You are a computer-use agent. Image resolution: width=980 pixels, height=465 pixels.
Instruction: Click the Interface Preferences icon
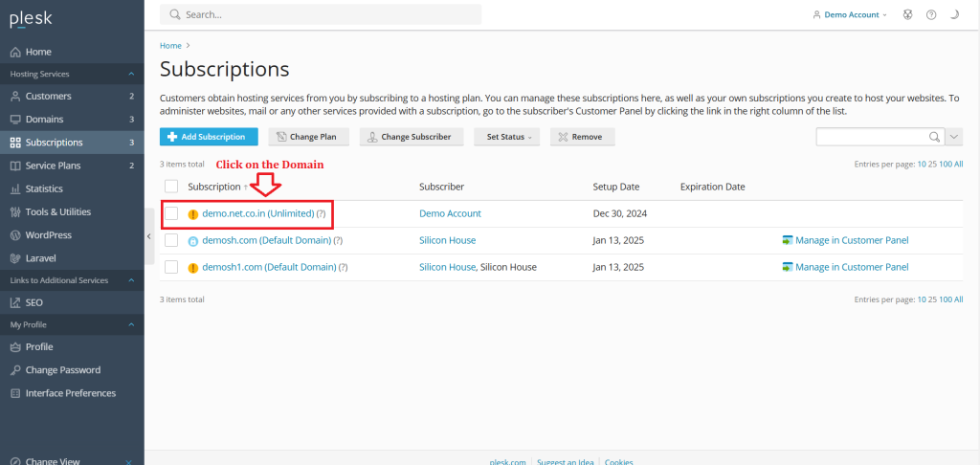pyautogui.click(x=15, y=393)
